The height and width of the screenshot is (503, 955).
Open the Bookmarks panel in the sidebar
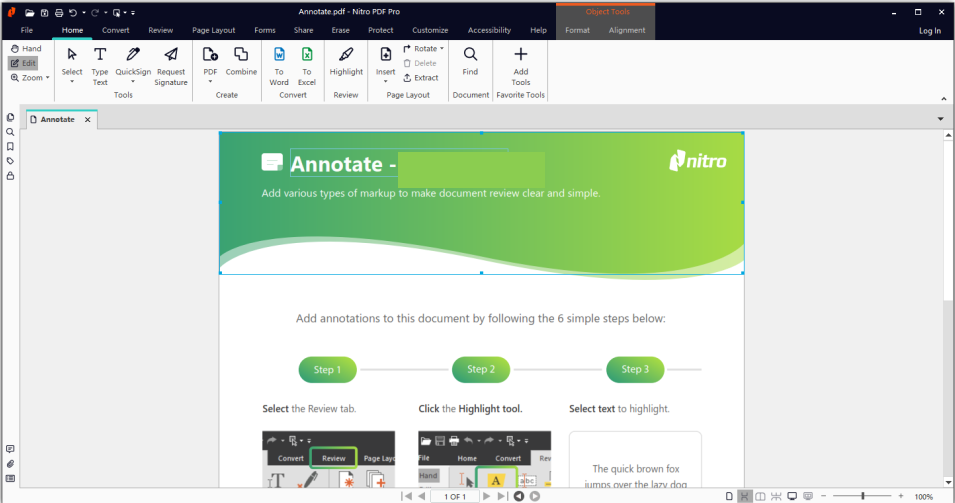click(10, 146)
